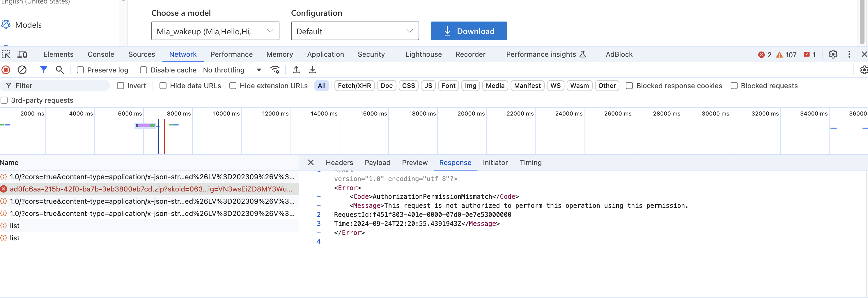Switch to the Console tab

coord(101,54)
